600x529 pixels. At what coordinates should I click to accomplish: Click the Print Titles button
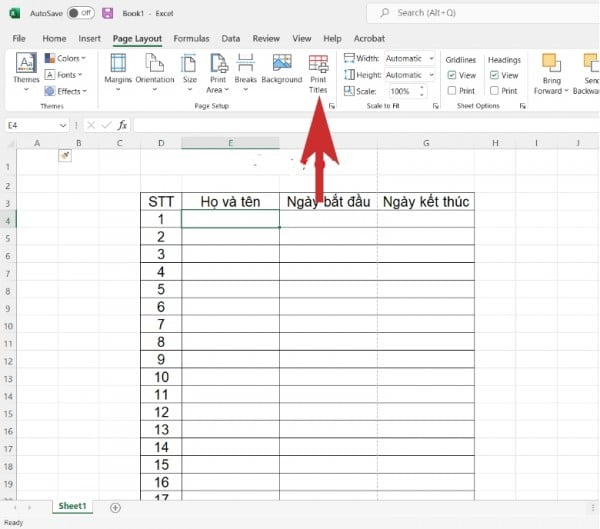318,73
